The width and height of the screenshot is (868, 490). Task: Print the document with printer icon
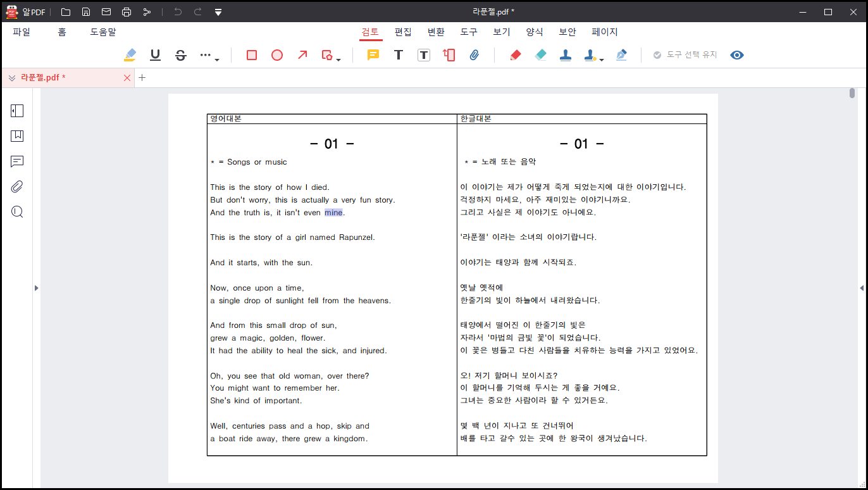coord(127,12)
